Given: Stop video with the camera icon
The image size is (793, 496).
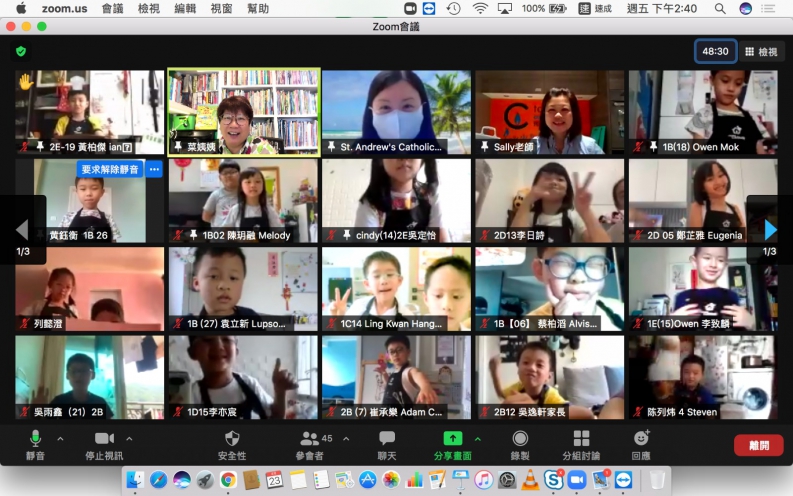Looking at the screenshot, I should [104, 439].
